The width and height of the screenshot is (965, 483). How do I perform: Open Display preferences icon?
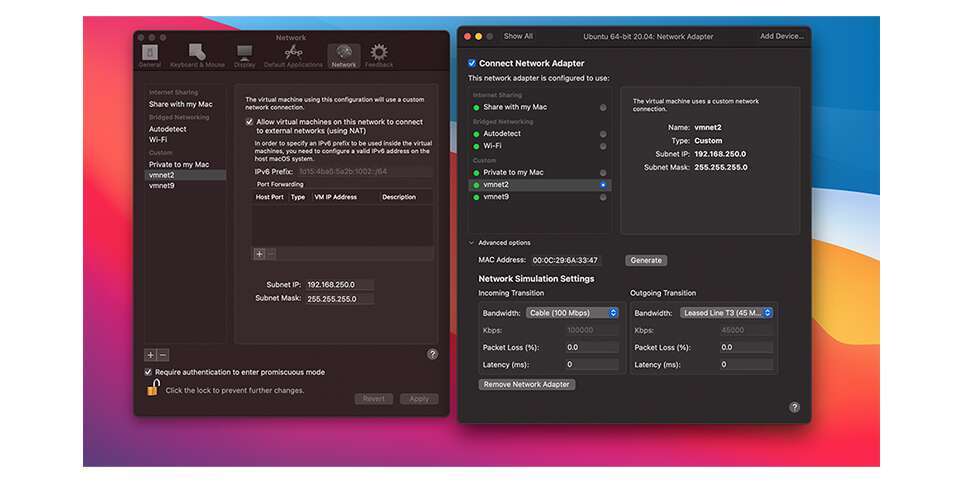pyautogui.click(x=244, y=55)
